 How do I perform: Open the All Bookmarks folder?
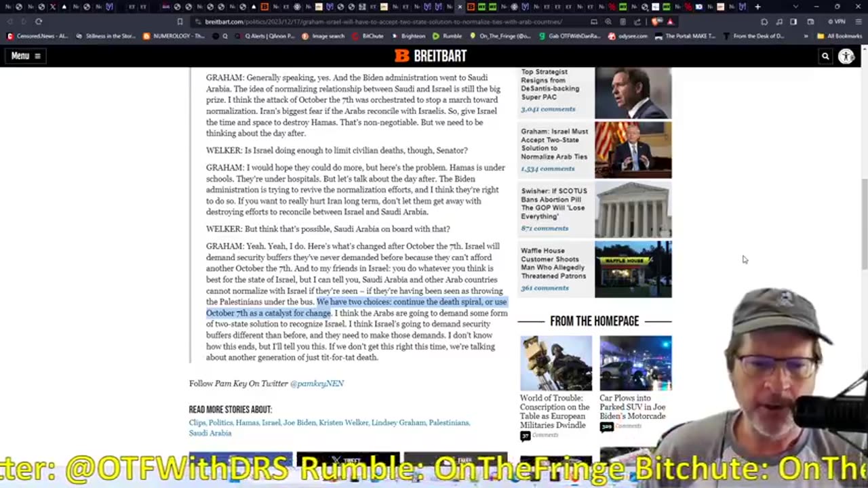[x=840, y=36]
